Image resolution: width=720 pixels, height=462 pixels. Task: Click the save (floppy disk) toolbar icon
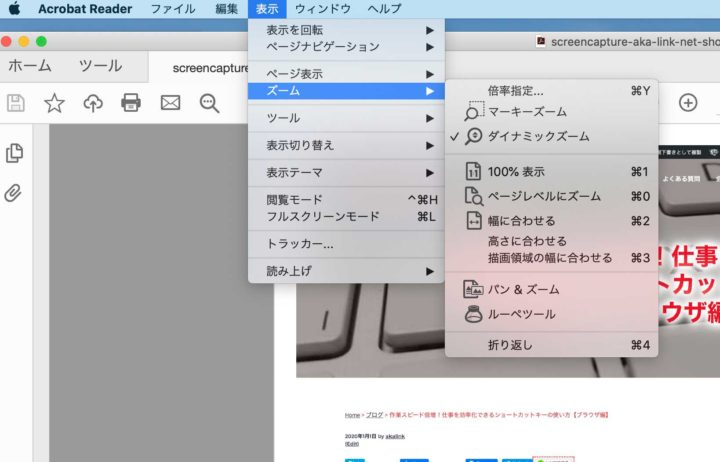tap(16, 103)
